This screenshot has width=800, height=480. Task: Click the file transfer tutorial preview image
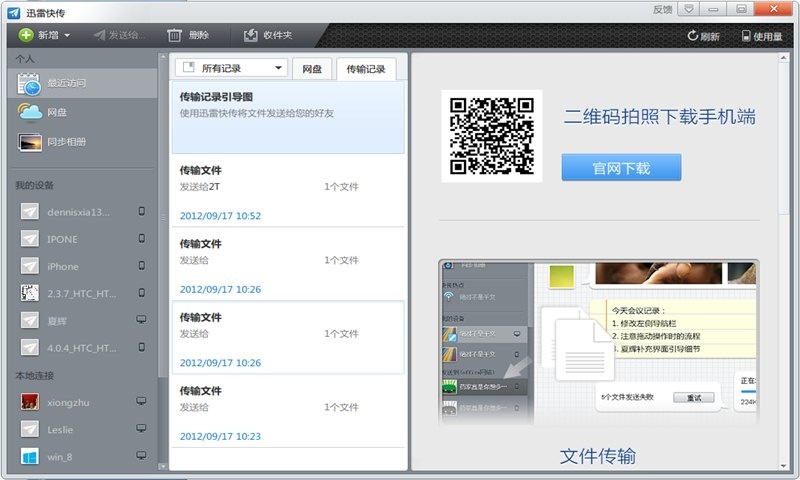(x=598, y=342)
